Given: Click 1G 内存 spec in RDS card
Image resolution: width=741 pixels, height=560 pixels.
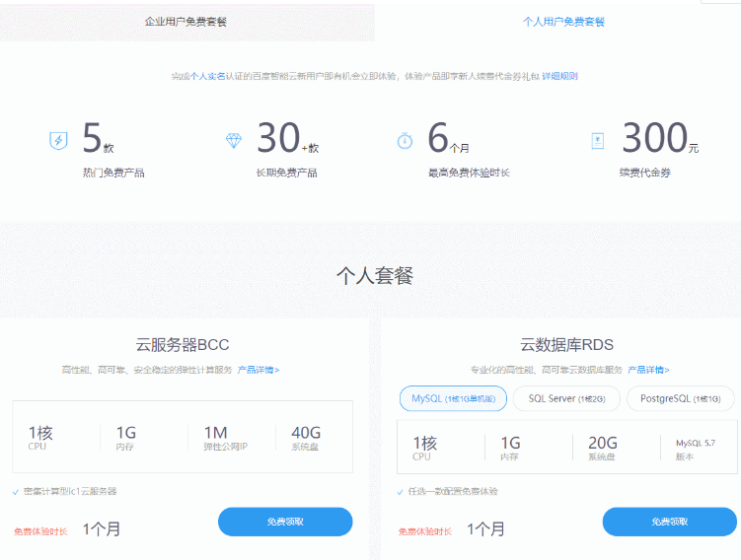Looking at the screenshot, I should pyautogui.click(x=510, y=448).
